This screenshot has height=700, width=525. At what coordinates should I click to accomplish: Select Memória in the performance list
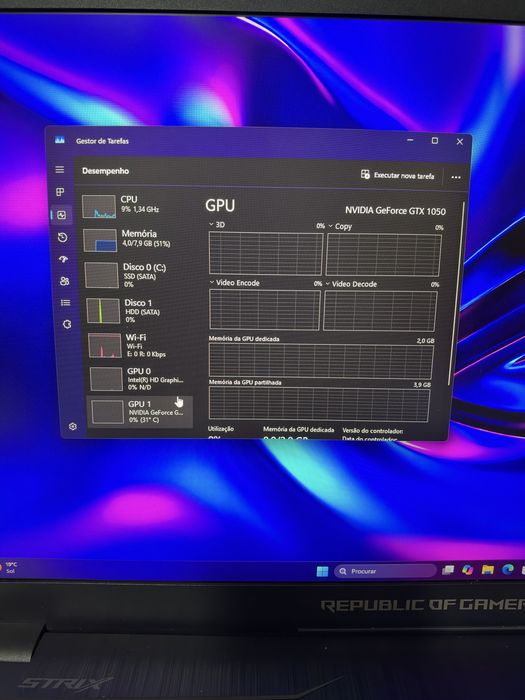point(138,240)
